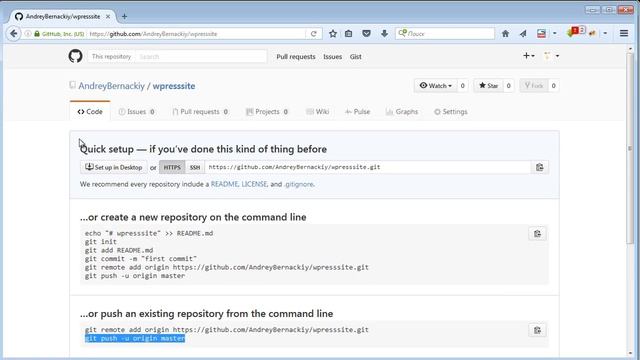
Task: Open user avatar dropdown menu
Action: click(551, 56)
